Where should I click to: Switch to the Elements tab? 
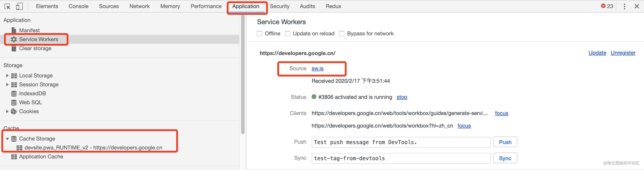[x=47, y=6]
